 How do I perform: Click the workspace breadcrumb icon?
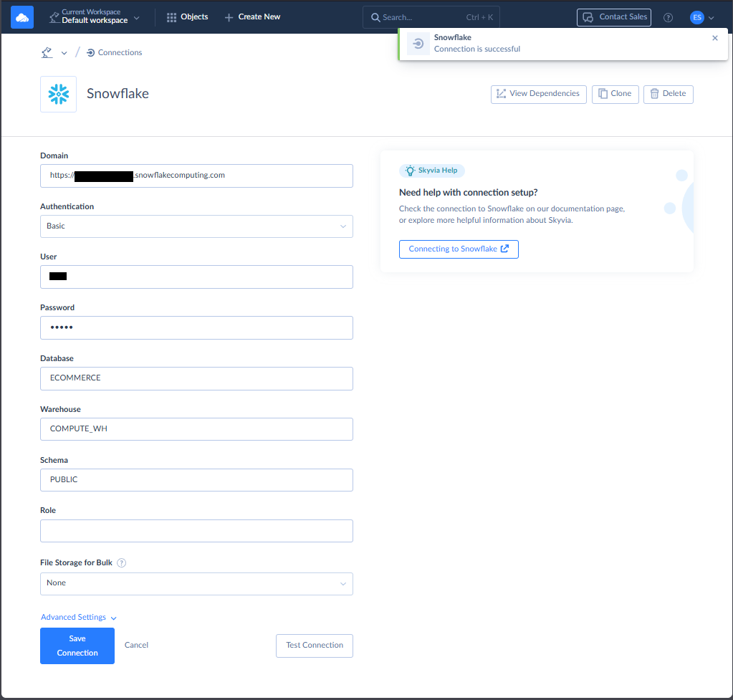pos(47,52)
